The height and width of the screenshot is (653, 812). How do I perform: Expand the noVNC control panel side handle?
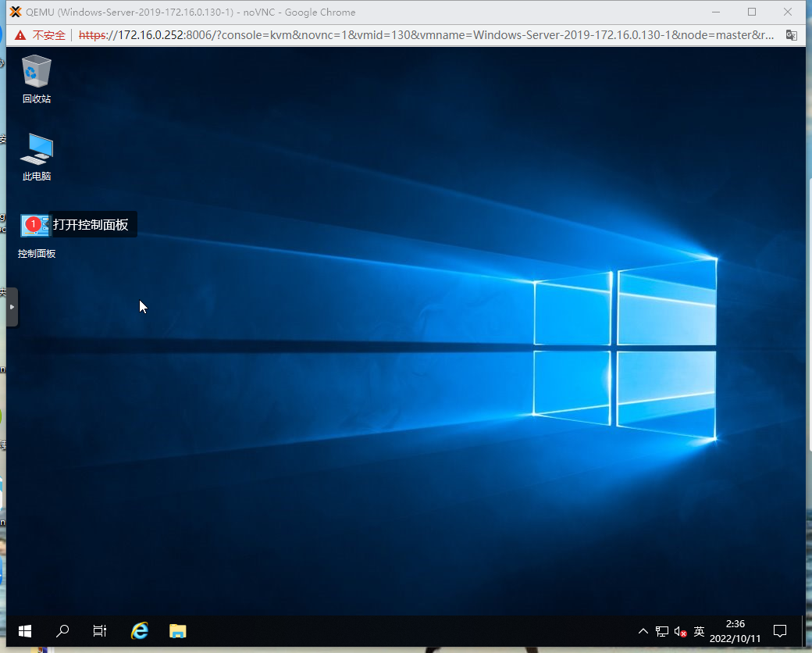[x=12, y=307]
